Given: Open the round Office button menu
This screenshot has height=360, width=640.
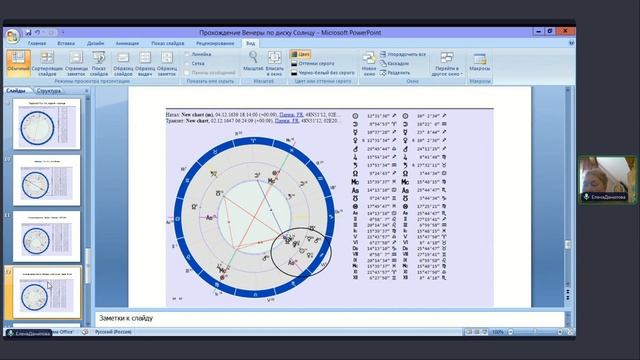Looking at the screenshot, I should click(x=12, y=36).
